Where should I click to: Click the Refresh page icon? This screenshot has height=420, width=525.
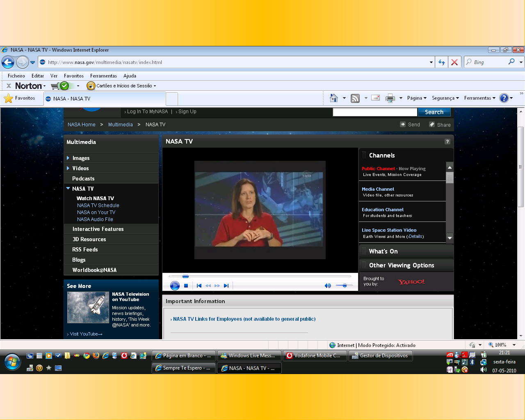(442, 62)
